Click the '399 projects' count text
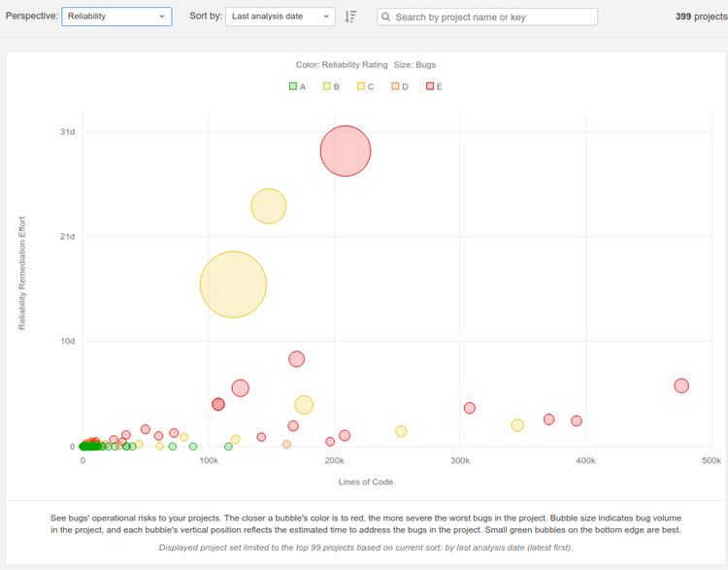728x570 pixels. (701, 17)
